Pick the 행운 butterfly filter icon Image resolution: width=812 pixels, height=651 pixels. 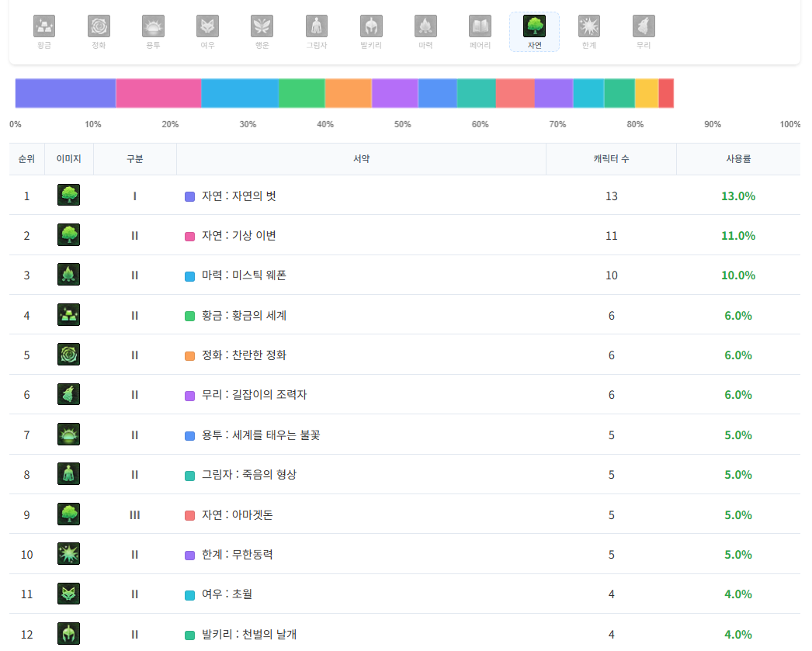coord(262,26)
